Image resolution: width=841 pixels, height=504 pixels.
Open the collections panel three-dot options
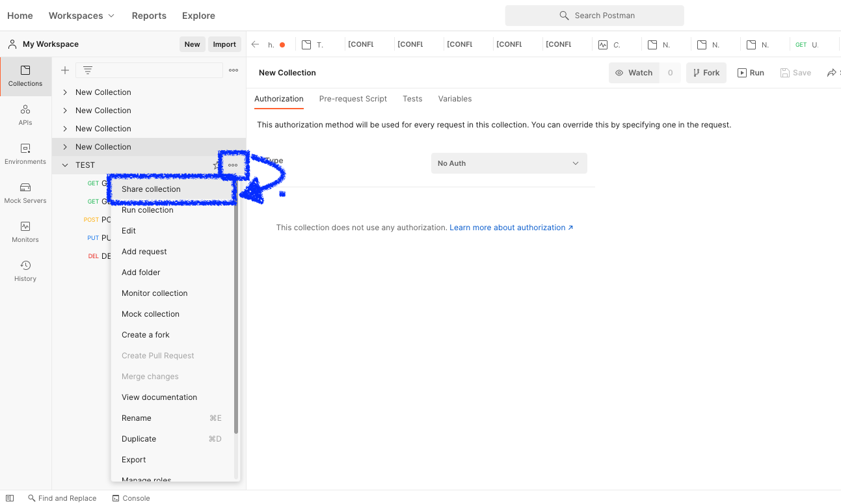click(234, 70)
